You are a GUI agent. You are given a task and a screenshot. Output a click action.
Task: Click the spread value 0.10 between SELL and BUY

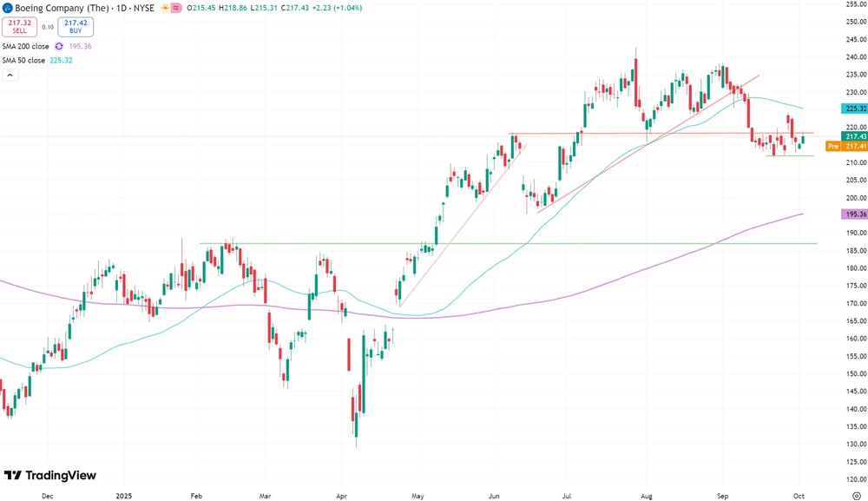pyautogui.click(x=47, y=26)
